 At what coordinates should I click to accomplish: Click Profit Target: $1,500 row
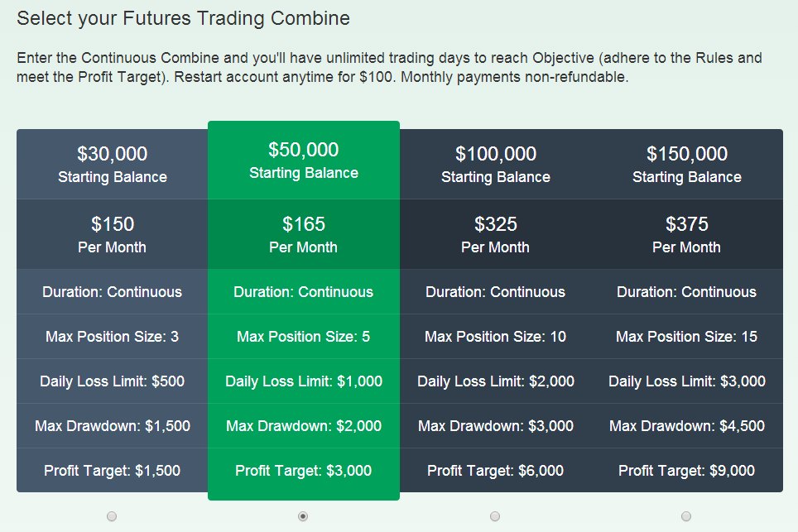pos(112,471)
